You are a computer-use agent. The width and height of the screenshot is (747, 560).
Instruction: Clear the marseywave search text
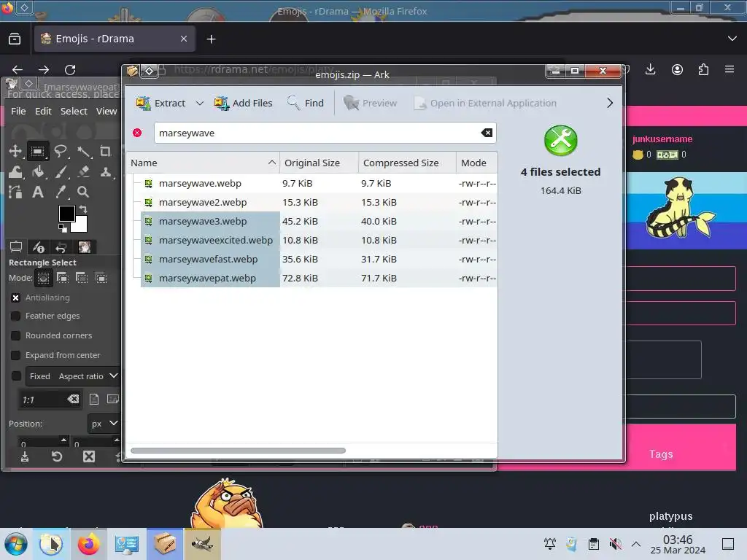(x=487, y=133)
